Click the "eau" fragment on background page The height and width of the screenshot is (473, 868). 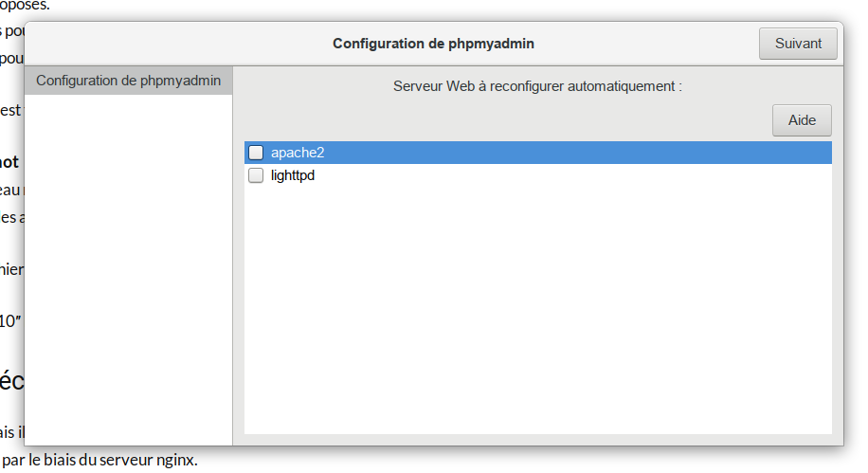pos(10,190)
